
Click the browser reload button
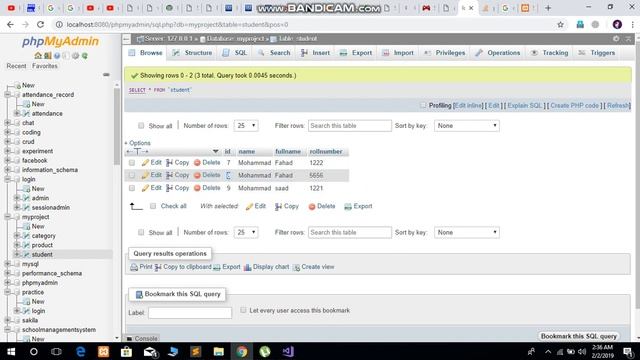[x=40, y=24]
